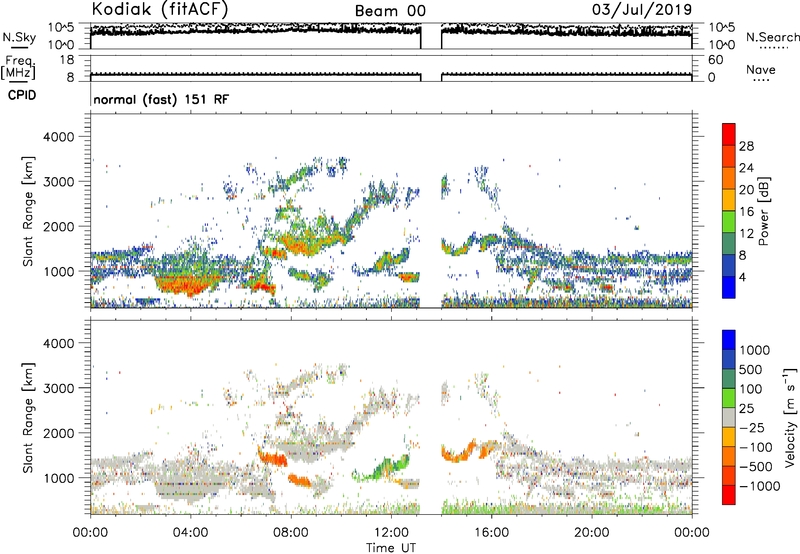Click the '12:00' time tick label
Viewport: 800px width, 554px height.
click(391, 533)
